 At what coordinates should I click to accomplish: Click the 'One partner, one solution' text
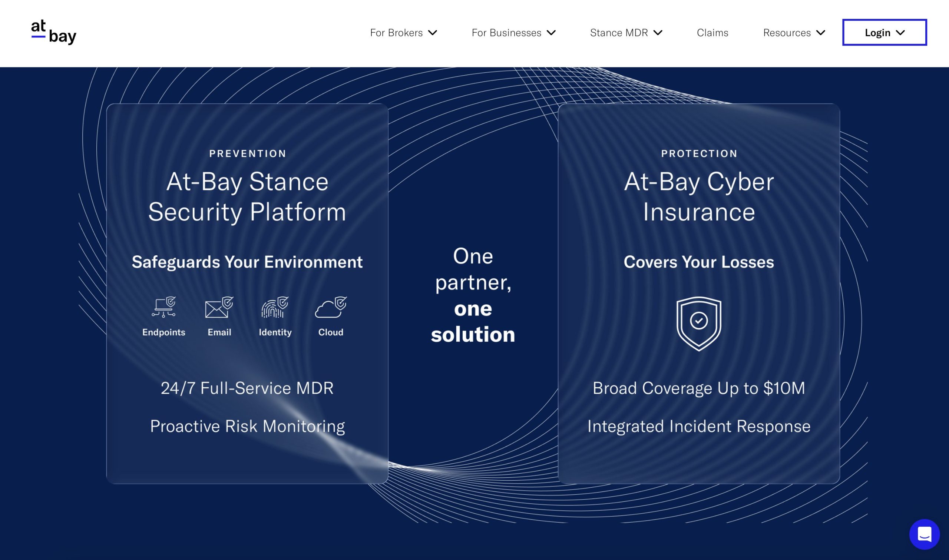click(x=473, y=295)
